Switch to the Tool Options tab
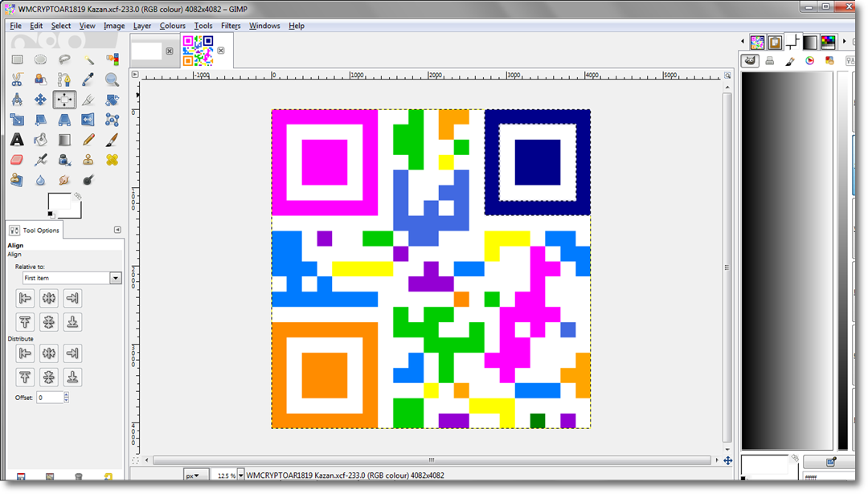The height and width of the screenshot is (494, 868). tap(35, 230)
